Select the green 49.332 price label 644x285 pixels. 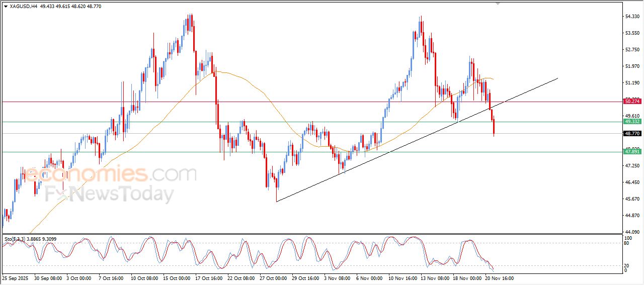[632, 122]
